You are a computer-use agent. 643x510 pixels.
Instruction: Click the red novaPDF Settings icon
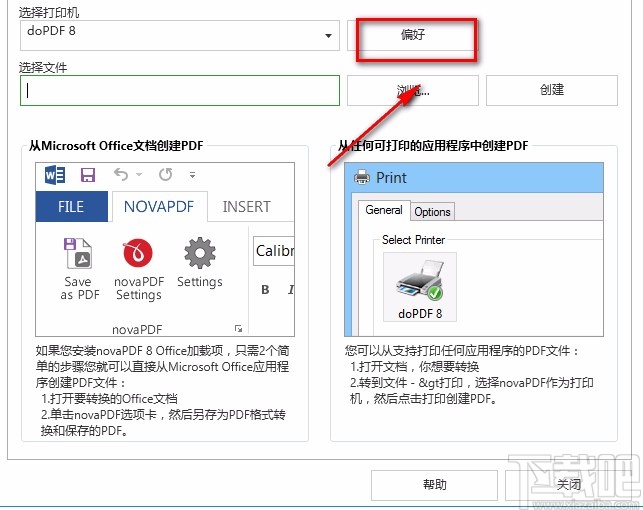138,253
